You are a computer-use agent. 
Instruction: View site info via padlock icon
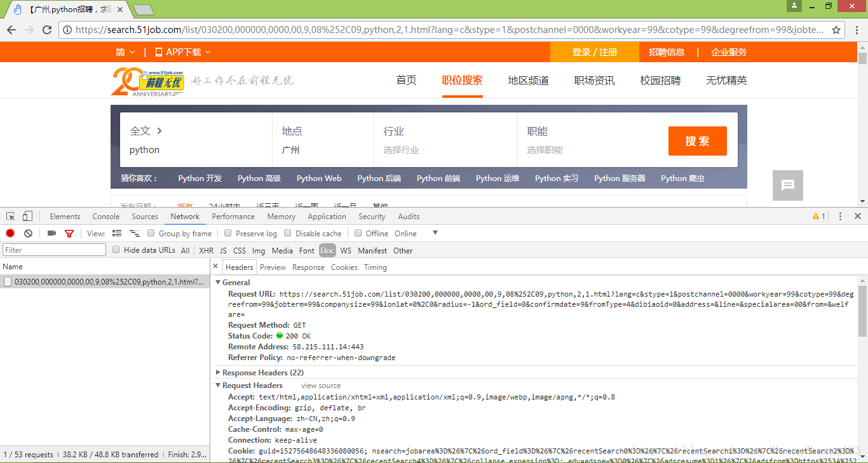[67, 30]
